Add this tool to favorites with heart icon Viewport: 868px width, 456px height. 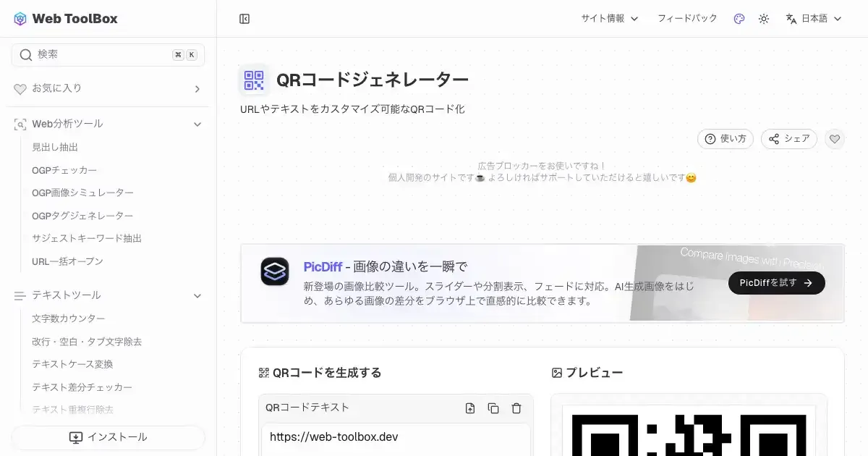[835, 139]
